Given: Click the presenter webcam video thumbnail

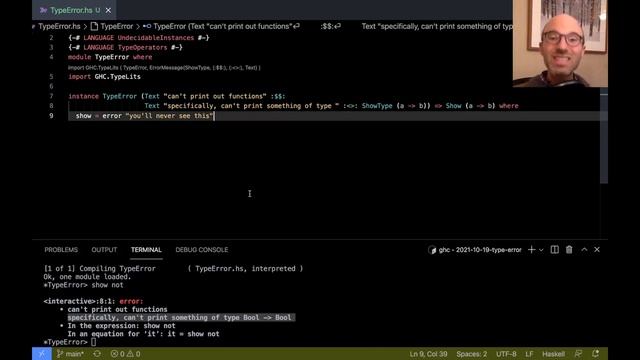Looking at the screenshot, I should coord(560,43).
